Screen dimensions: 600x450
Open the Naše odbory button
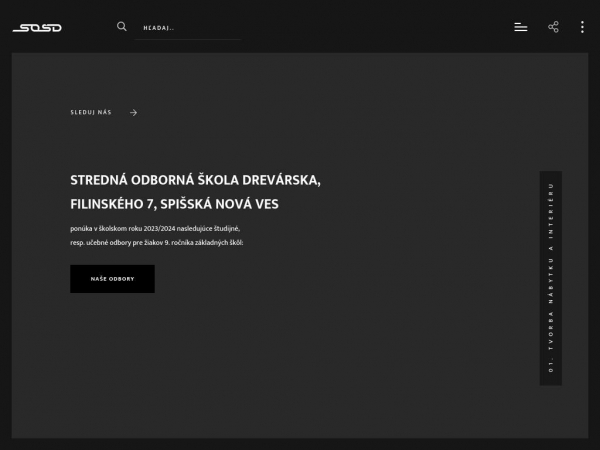click(x=112, y=279)
